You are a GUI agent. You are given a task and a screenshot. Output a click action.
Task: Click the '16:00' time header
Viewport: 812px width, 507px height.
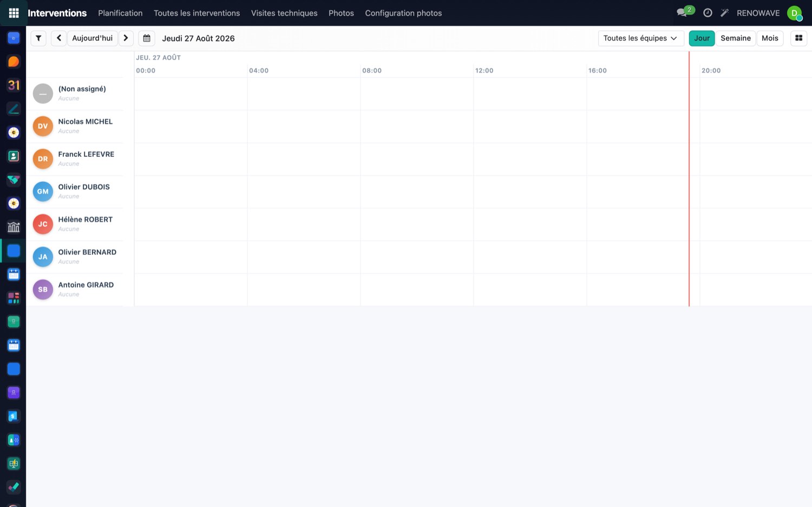598,71
